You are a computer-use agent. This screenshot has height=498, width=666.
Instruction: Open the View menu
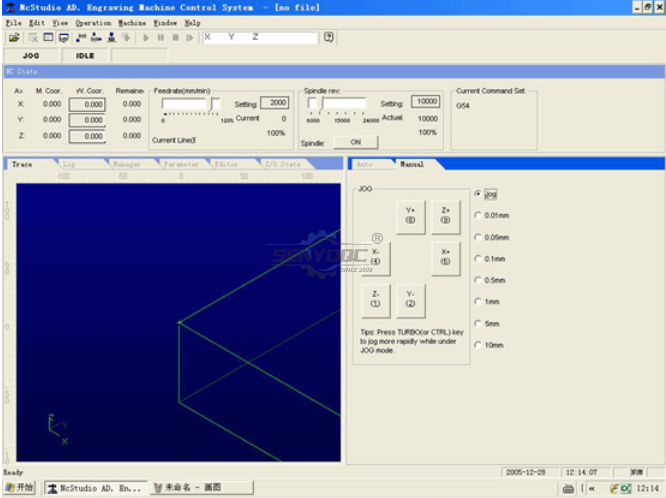[x=60, y=23]
